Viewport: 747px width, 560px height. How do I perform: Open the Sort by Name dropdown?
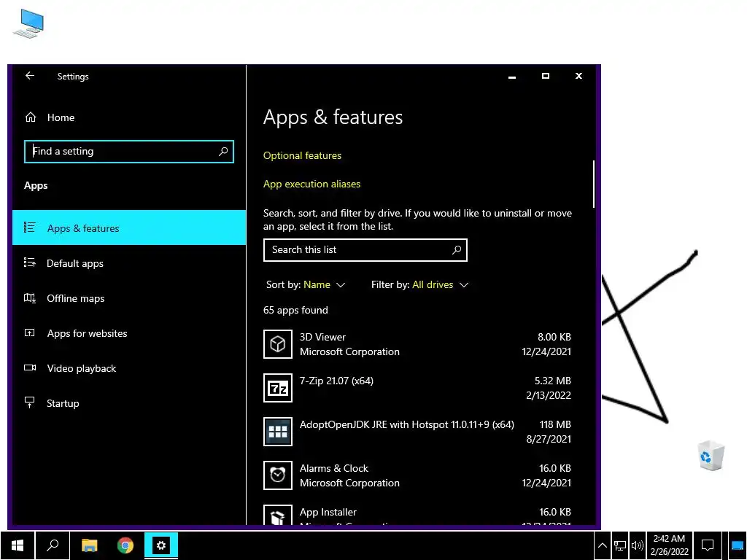point(306,285)
